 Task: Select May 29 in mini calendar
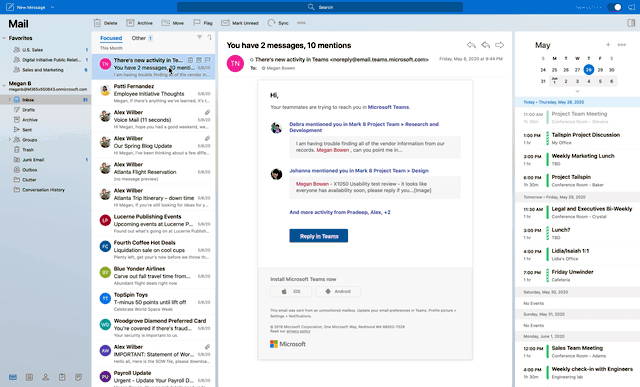click(x=600, y=70)
